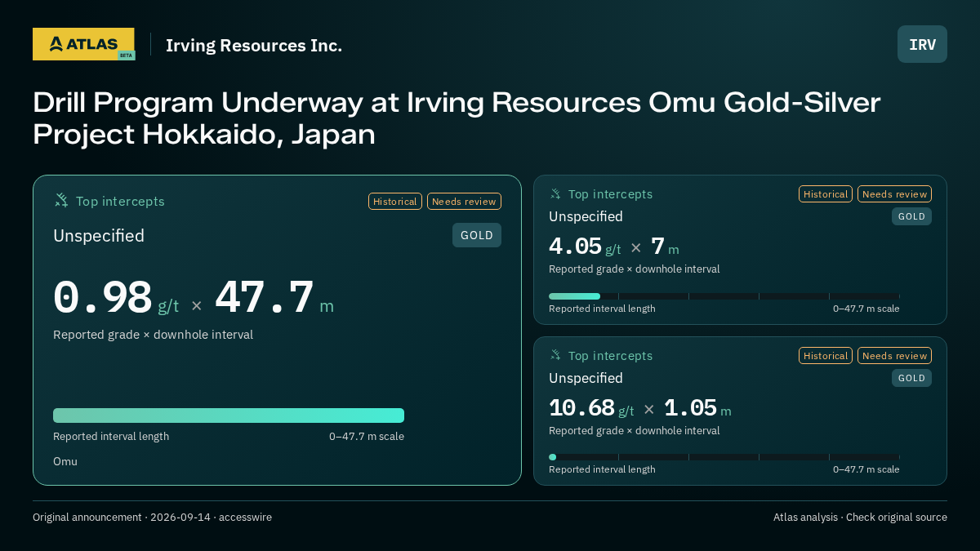
Task: Click the 10.68 grade value
Action: [x=581, y=408]
